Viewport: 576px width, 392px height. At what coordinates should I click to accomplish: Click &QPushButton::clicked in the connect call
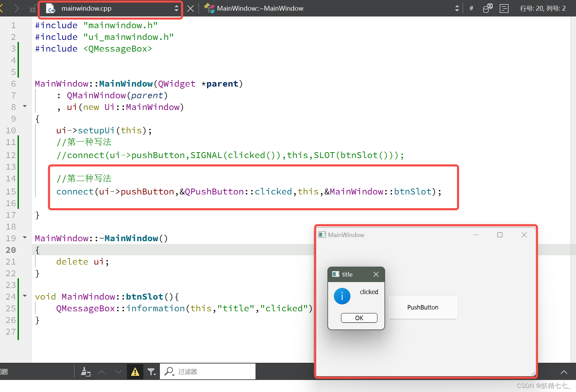point(236,191)
